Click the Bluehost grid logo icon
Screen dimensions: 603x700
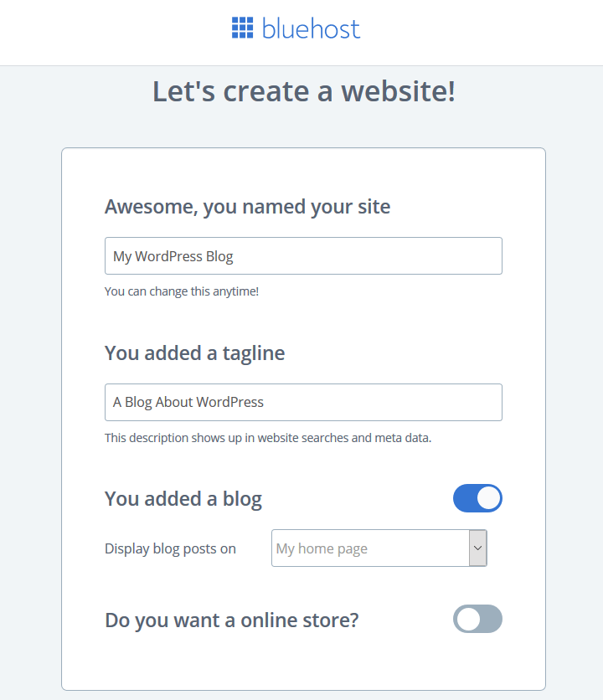click(243, 28)
